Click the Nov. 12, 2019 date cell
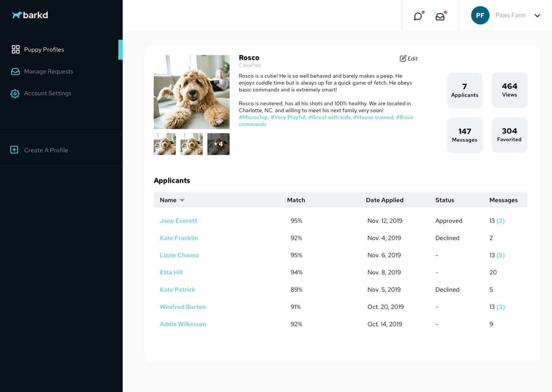This screenshot has width=552, height=392. click(x=385, y=221)
